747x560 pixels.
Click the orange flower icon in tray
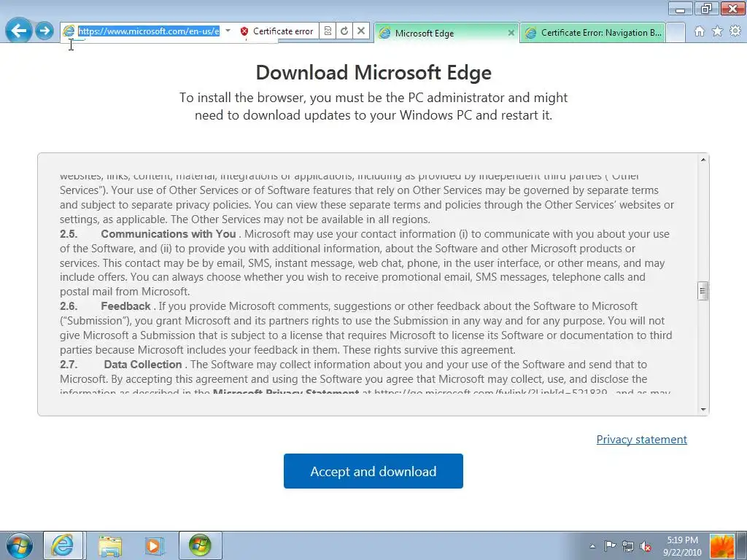point(722,546)
